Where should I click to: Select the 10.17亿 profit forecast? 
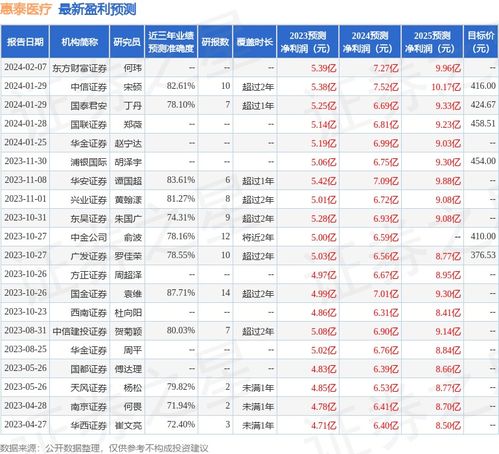(446, 87)
